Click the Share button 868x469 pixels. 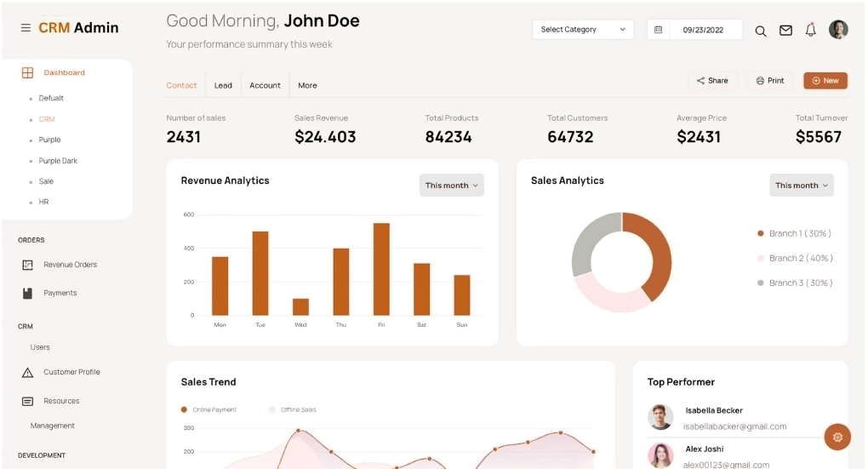pos(712,81)
